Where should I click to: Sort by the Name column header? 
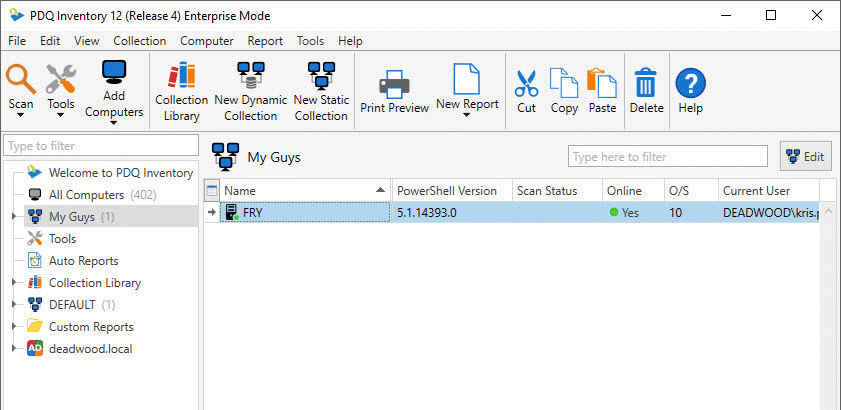305,191
